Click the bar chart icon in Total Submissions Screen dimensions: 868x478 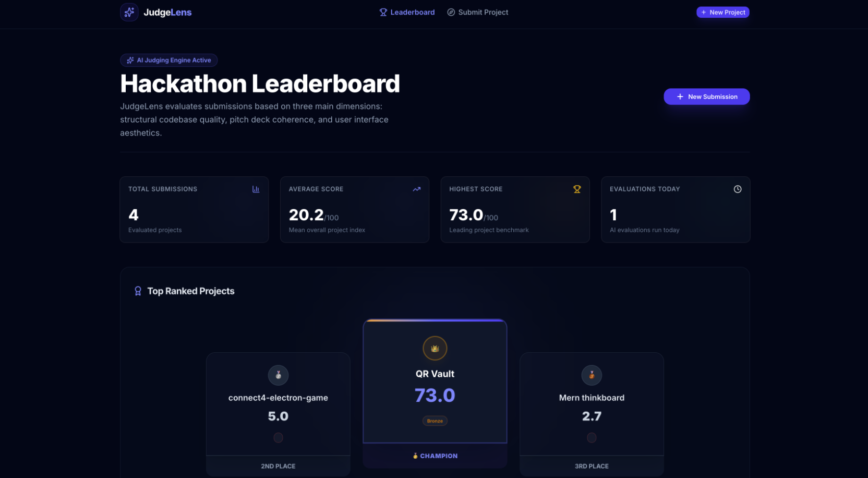256,189
